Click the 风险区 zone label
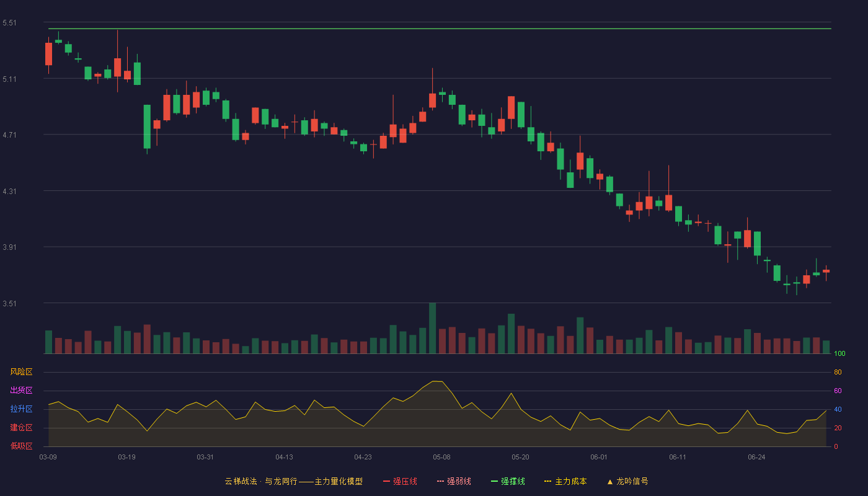The width and height of the screenshot is (868, 496). click(21, 372)
